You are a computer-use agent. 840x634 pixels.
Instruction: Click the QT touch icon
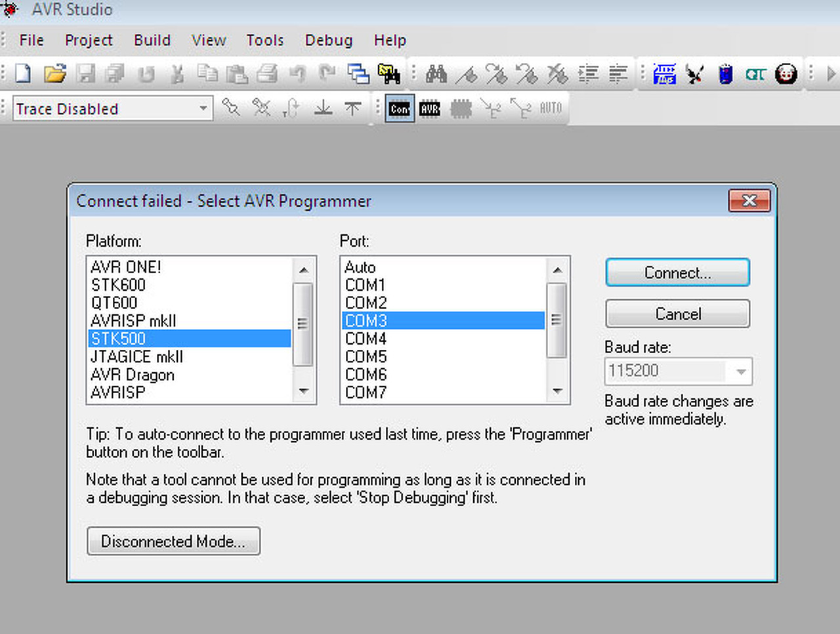(755, 73)
